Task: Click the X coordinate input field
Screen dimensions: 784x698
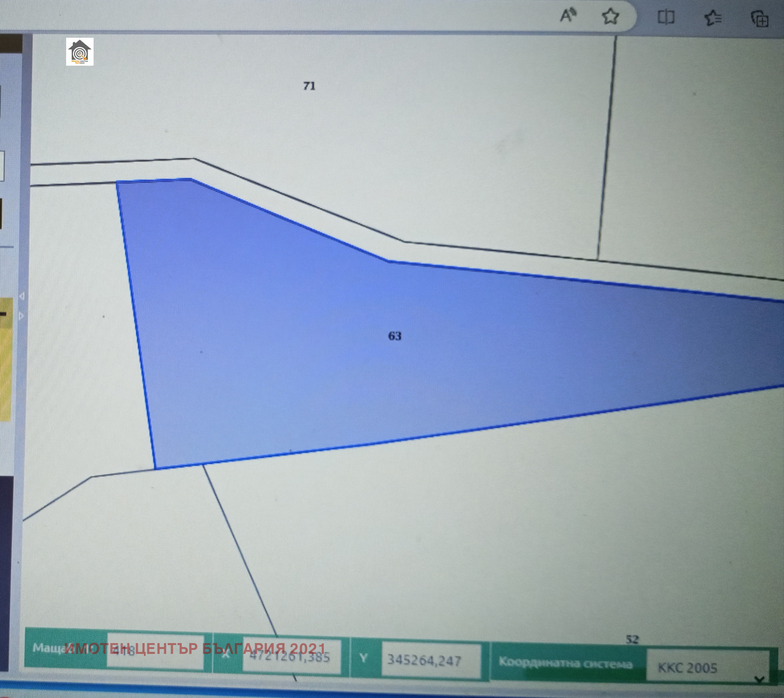Action: coord(291,656)
